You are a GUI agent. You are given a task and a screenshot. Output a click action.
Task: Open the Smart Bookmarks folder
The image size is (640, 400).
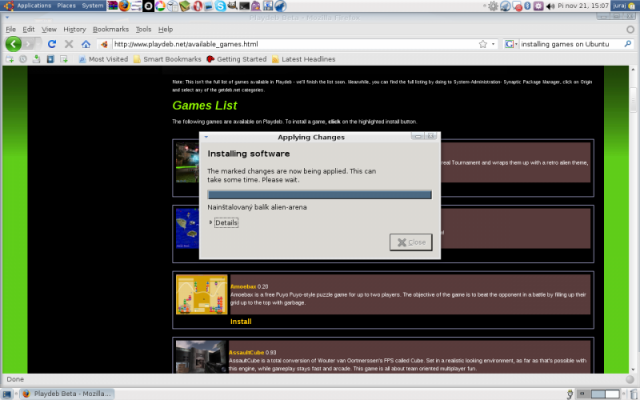coord(167,59)
